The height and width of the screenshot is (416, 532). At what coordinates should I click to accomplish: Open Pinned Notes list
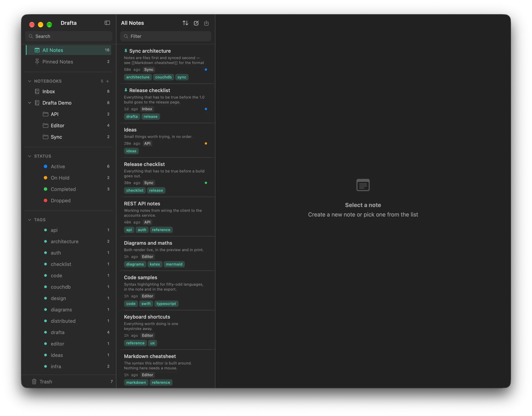[x=68, y=62]
